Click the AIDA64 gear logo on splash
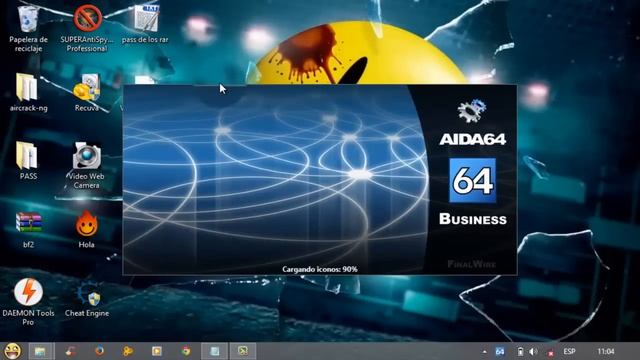The image size is (640, 360). [x=472, y=111]
